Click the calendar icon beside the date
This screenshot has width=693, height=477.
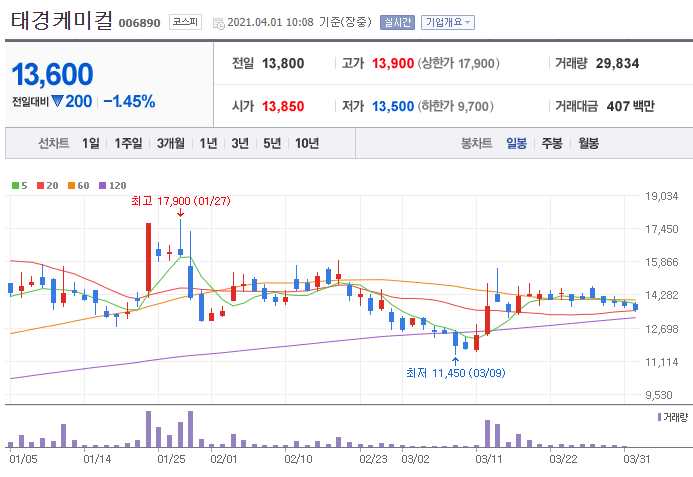[219, 23]
